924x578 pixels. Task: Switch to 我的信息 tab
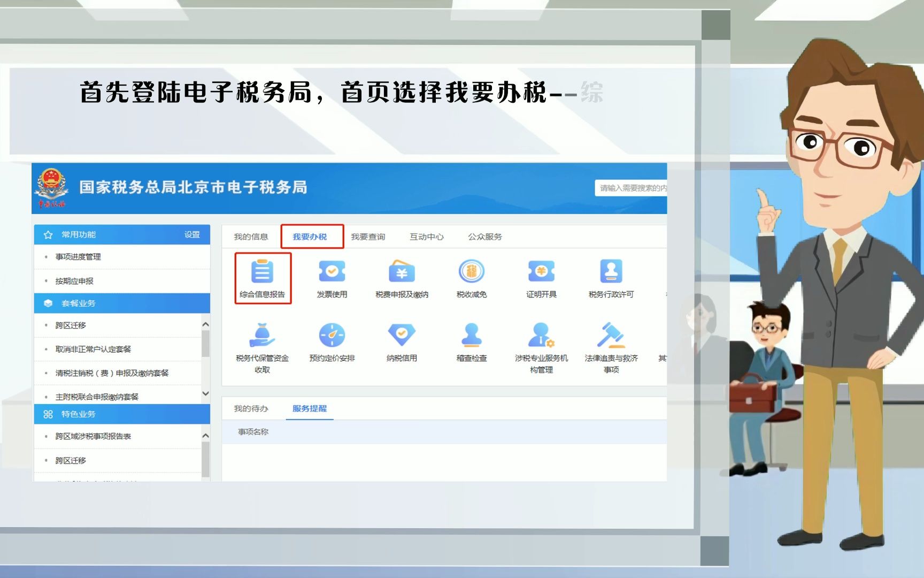tap(251, 237)
